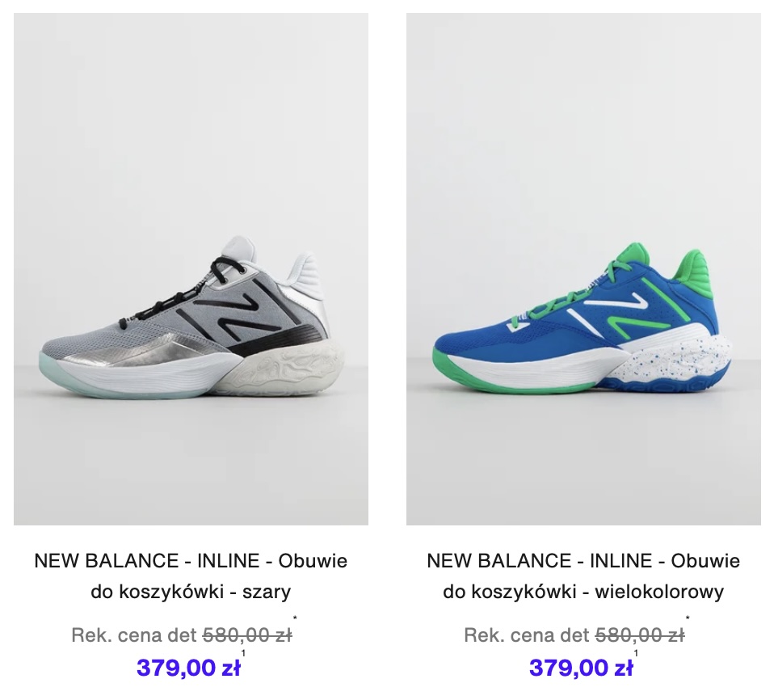
Task: Open the 'Obuwie do koszykówki - wielokolorowy' product title
Action: [583, 576]
